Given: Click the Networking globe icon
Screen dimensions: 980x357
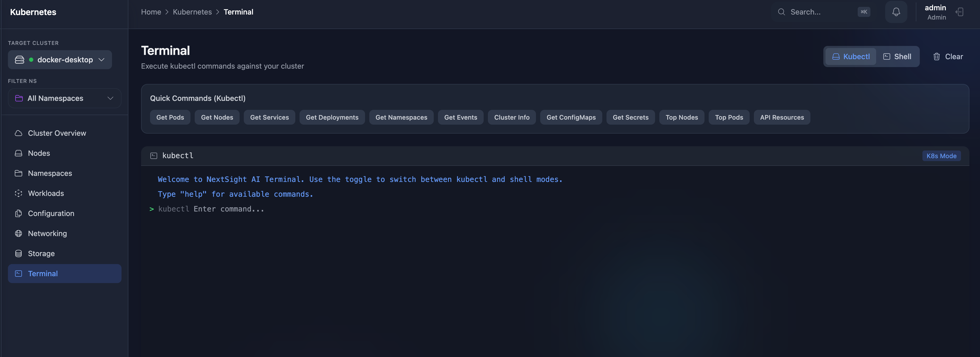Looking at the screenshot, I should point(18,233).
